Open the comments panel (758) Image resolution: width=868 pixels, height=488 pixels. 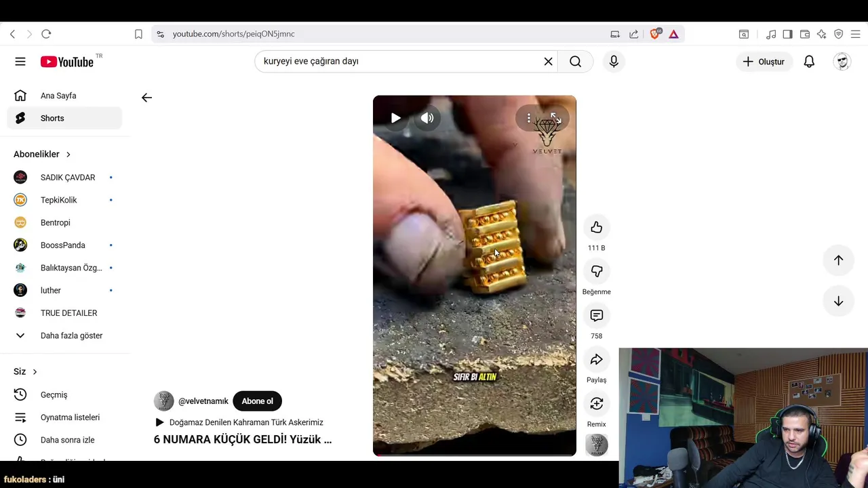(597, 315)
